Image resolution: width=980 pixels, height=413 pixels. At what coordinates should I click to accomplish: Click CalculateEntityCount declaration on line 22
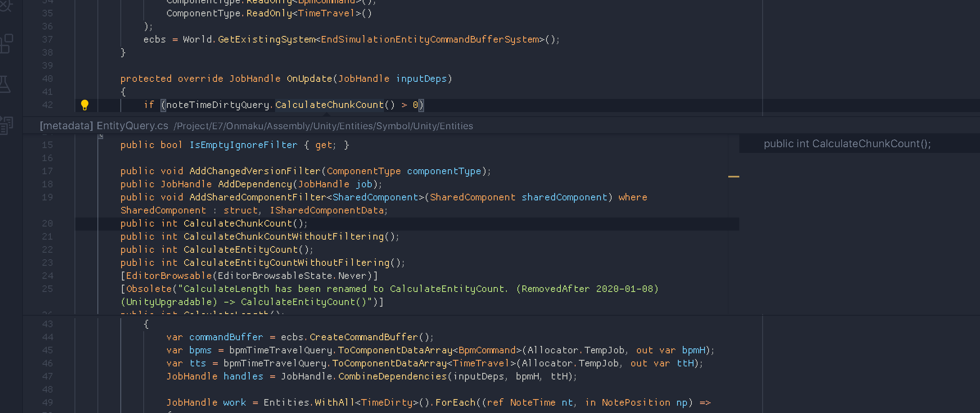point(240,249)
